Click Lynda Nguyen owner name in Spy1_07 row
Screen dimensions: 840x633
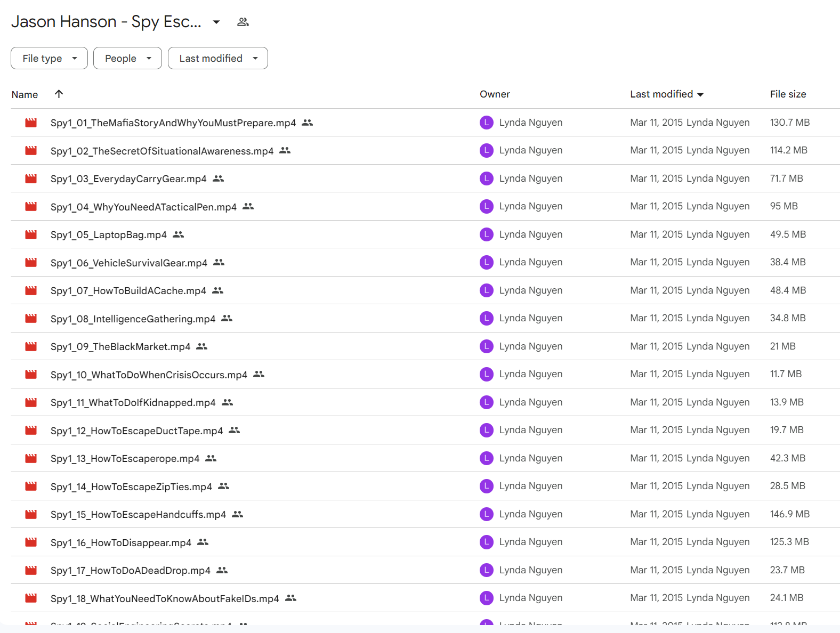[x=531, y=290]
